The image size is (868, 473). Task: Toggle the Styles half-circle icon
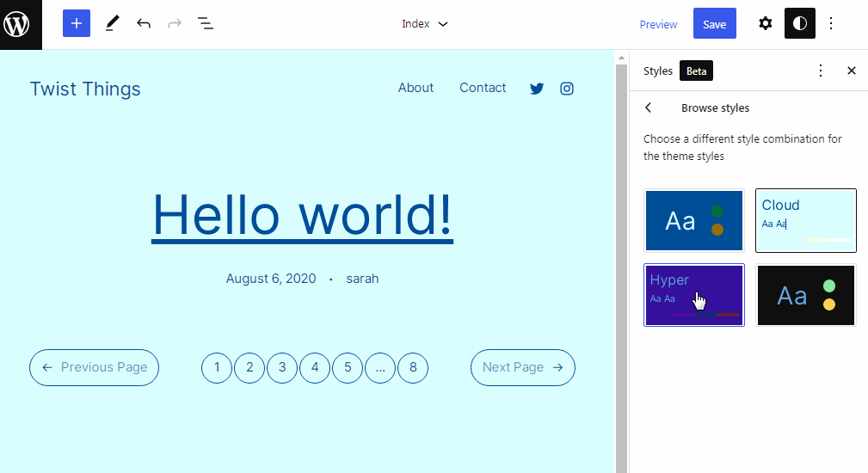799,24
